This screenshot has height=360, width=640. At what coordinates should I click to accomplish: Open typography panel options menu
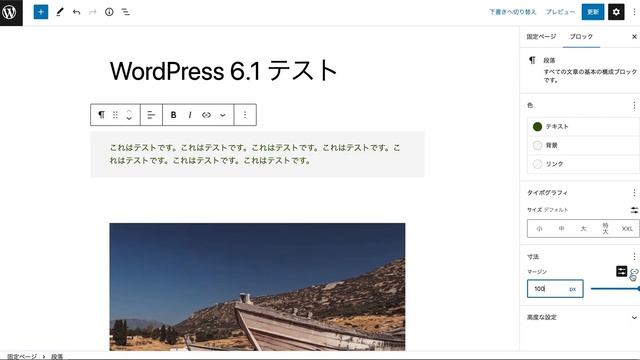click(x=634, y=193)
